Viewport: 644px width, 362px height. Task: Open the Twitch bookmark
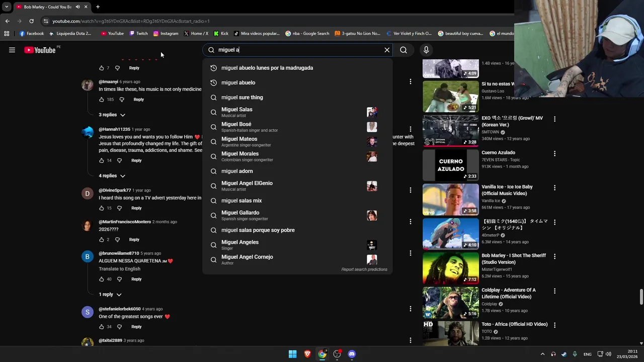tap(138, 34)
